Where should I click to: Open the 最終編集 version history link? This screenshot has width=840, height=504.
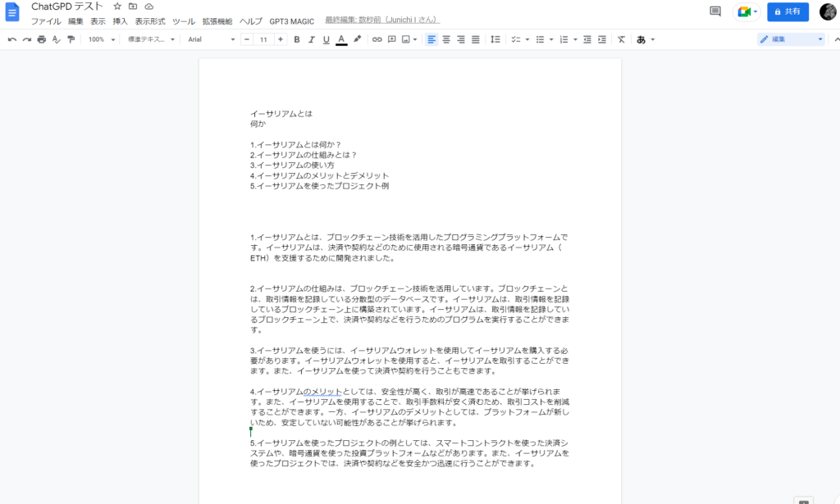382,20
